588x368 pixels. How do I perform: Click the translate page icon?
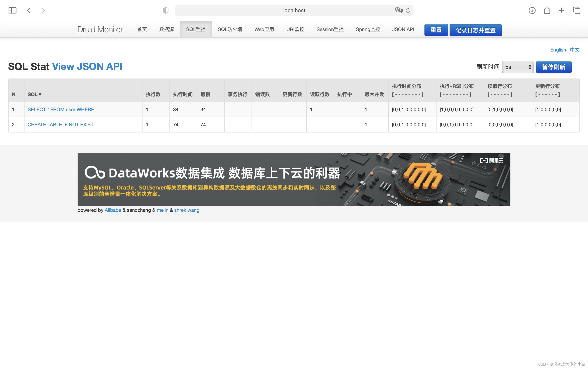coord(399,10)
